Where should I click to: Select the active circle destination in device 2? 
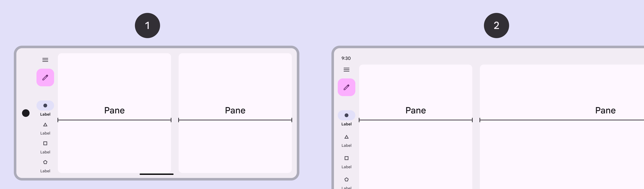point(346,115)
